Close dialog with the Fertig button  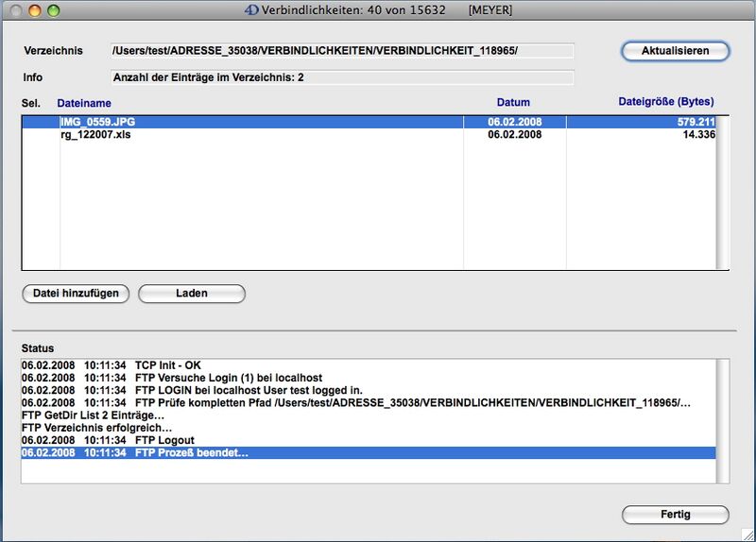675,515
